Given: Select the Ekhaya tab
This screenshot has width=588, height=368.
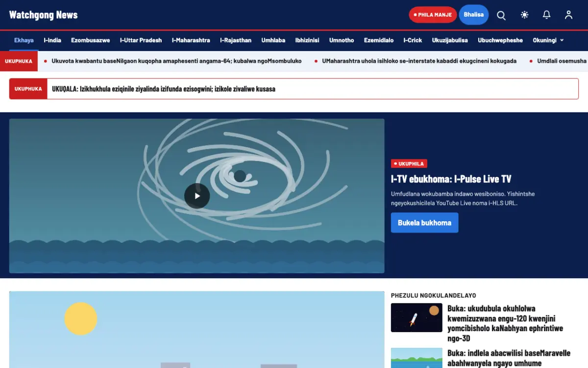Looking at the screenshot, I should coord(24,40).
